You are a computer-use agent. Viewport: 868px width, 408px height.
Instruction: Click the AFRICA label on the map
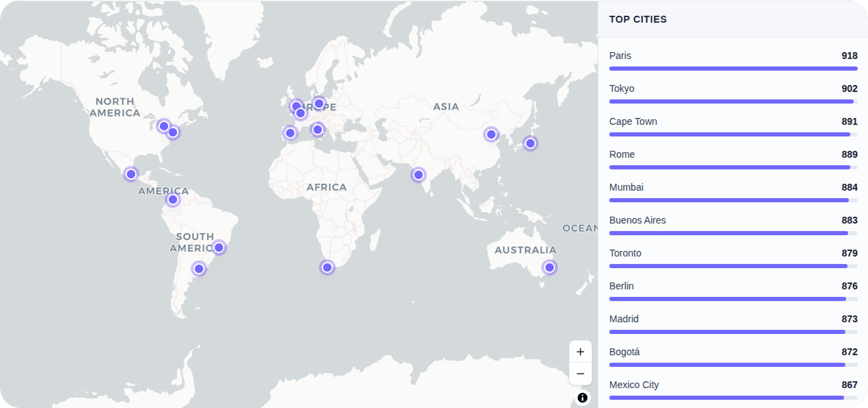tap(327, 187)
